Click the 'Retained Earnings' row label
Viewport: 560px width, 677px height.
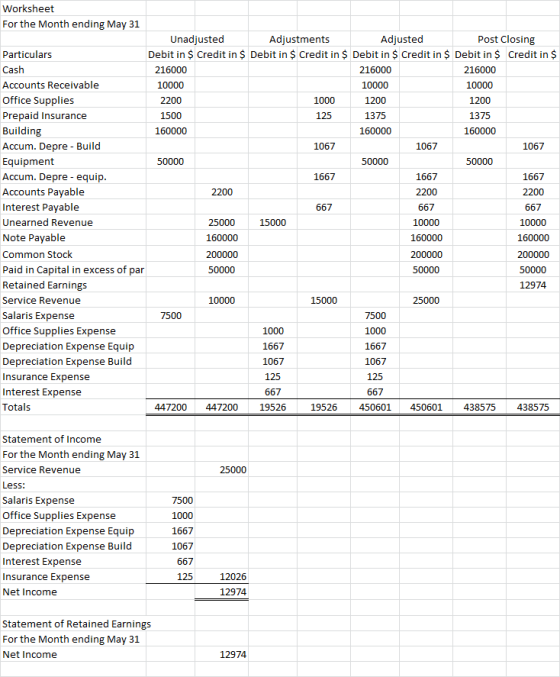click(44, 285)
